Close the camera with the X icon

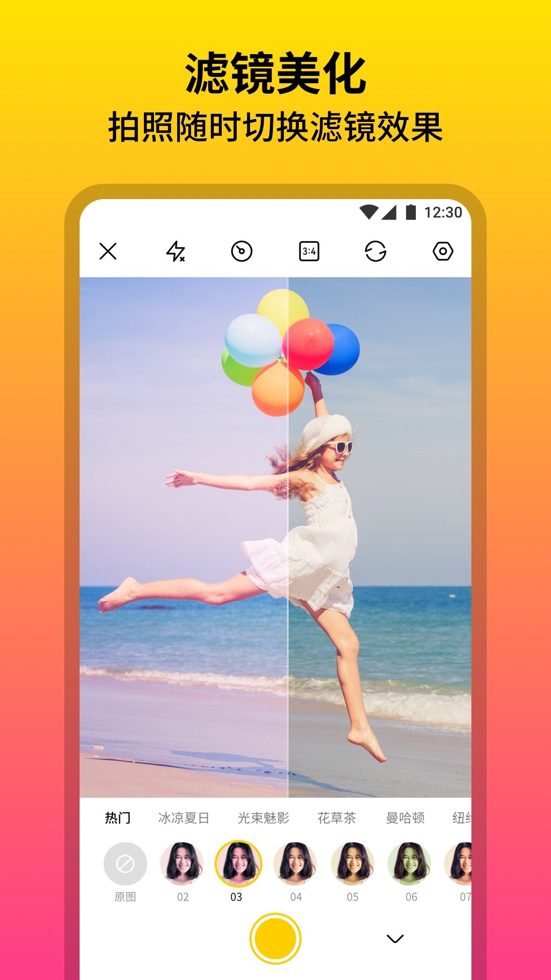[x=108, y=251]
